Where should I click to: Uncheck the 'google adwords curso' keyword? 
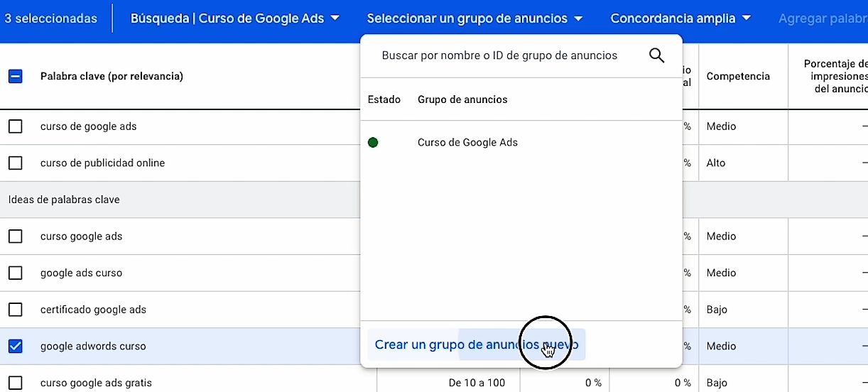point(15,347)
